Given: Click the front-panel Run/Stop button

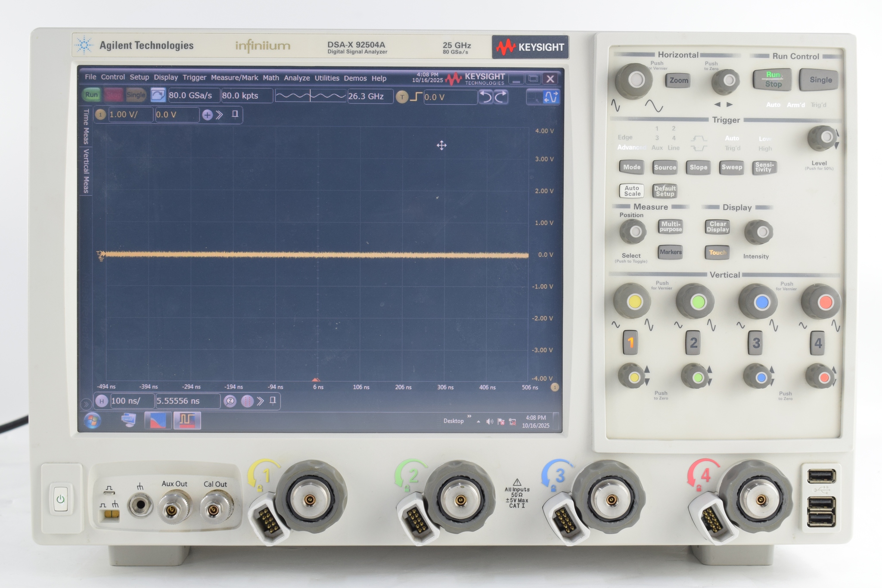Looking at the screenshot, I should (773, 80).
